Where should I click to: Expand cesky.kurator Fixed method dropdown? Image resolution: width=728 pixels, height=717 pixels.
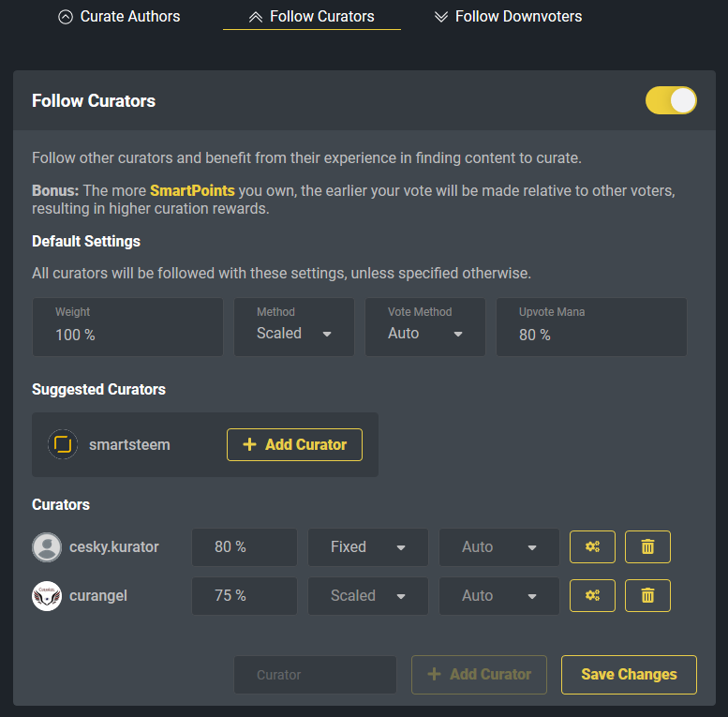[x=367, y=547]
